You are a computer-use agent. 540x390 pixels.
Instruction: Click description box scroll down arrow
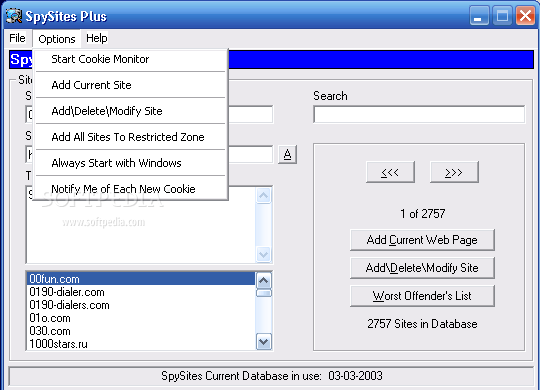coord(264,255)
